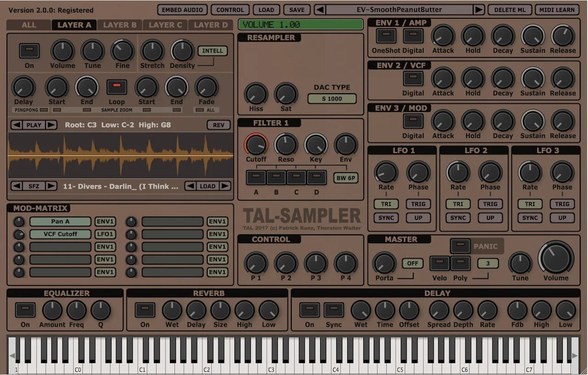Screen dimensions: 588x375
Task: Switch to the LAYER C tab
Action: [165, 25]
